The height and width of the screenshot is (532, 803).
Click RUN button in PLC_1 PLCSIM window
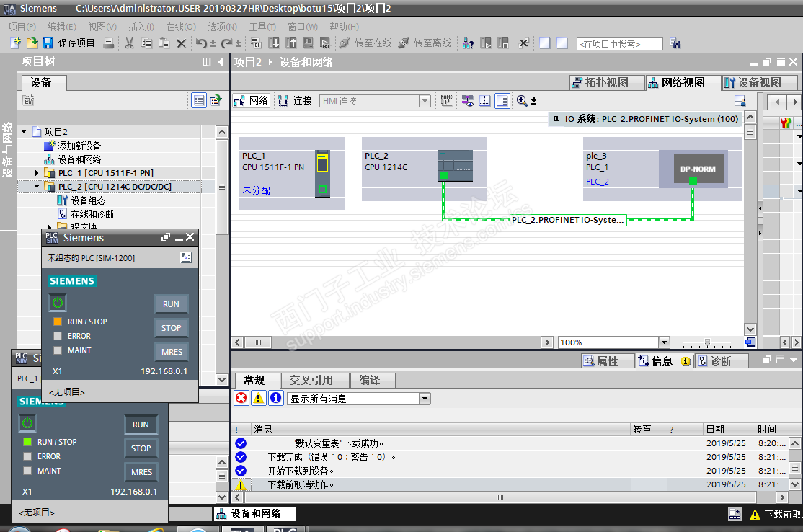[x=141, y=425]
